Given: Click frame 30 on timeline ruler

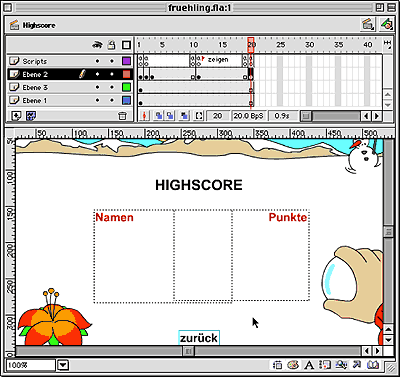Looking at the screenshot, I should [x=310, y=45].
